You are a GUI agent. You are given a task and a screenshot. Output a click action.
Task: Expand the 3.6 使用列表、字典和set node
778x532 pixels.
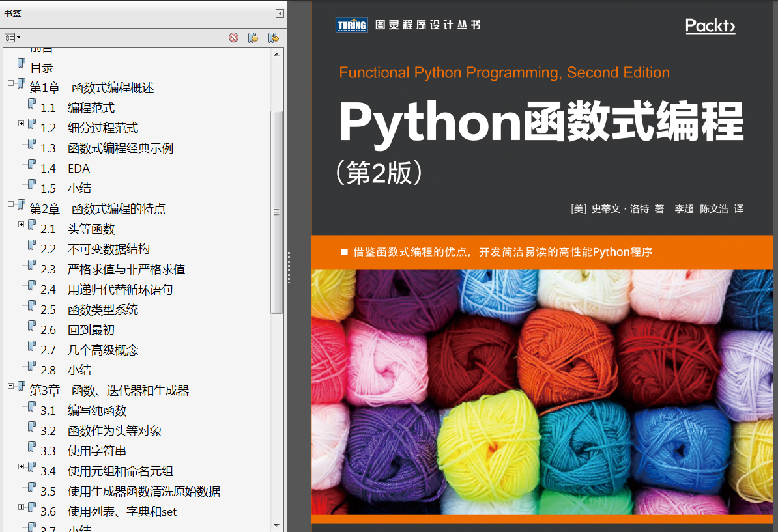(x=22, y=507)
